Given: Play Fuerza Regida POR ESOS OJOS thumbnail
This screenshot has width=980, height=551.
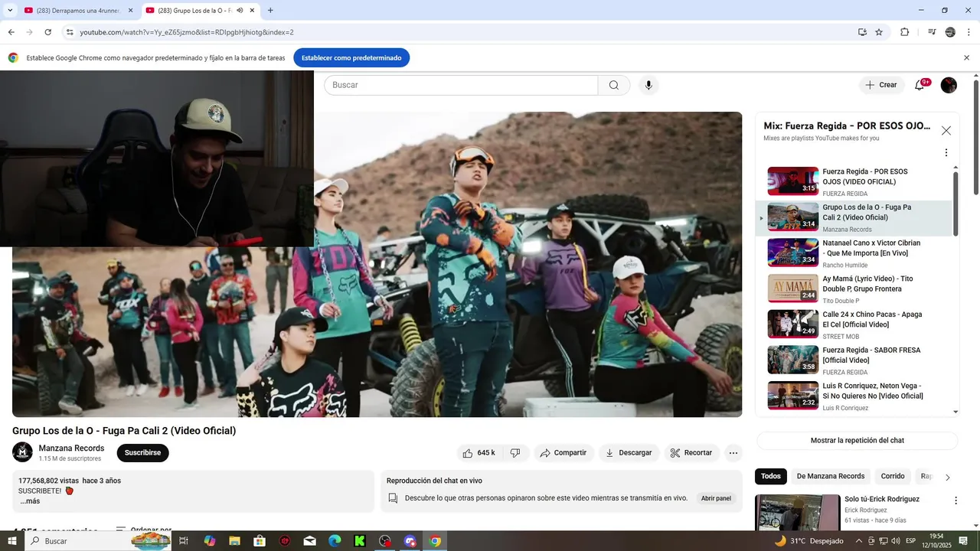Looking at the screenshot, I should coord(793,181).
